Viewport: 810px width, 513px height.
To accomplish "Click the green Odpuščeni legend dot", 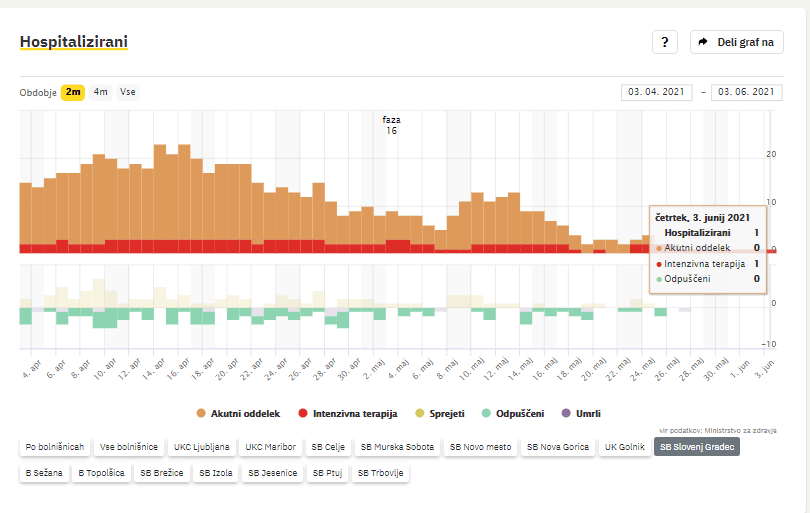I will [485, 413].
